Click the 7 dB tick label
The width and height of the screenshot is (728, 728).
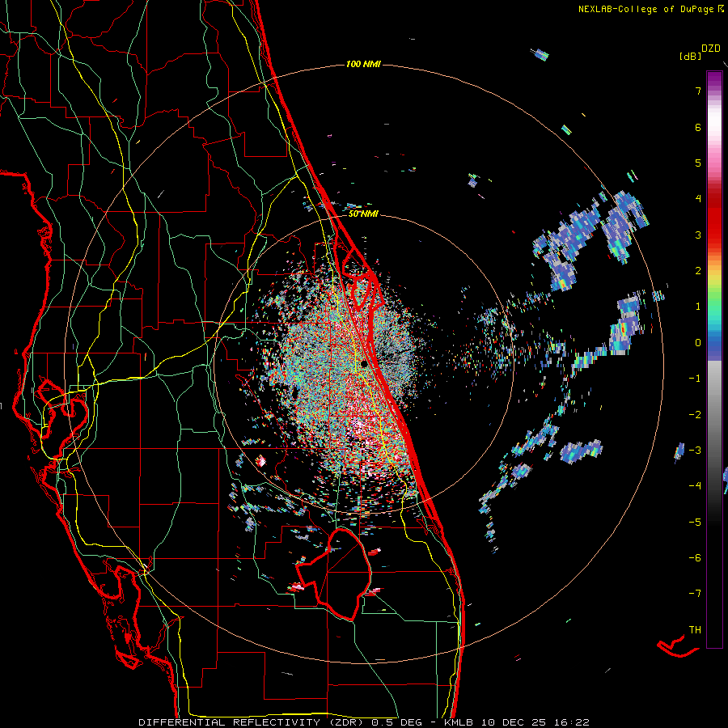click(x=698, y=91)
